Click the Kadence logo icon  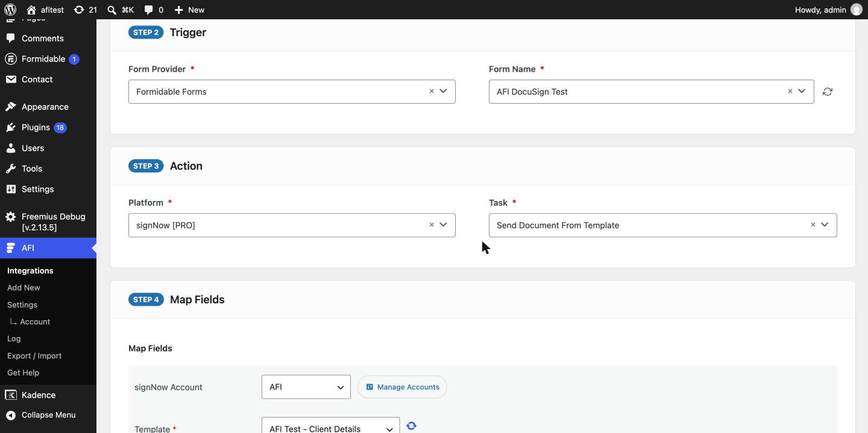coord(11,395)
